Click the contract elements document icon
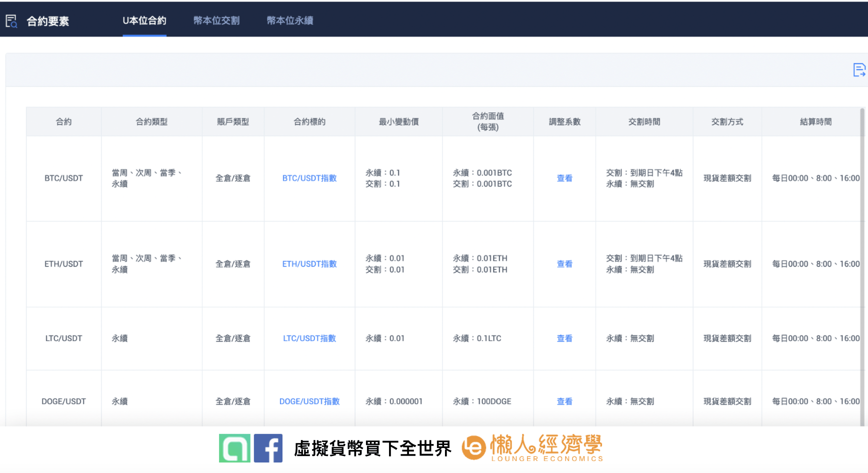 pos(11,21)
